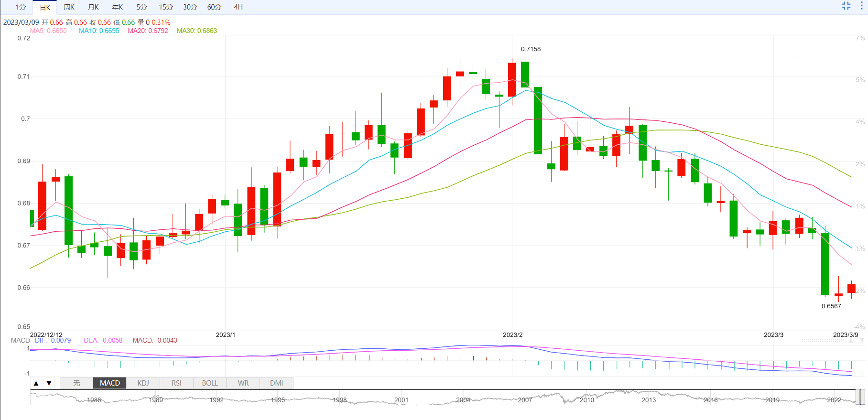Enable the KDJ indicator
Screen dimensions: 868x420
tap(143, 383)
